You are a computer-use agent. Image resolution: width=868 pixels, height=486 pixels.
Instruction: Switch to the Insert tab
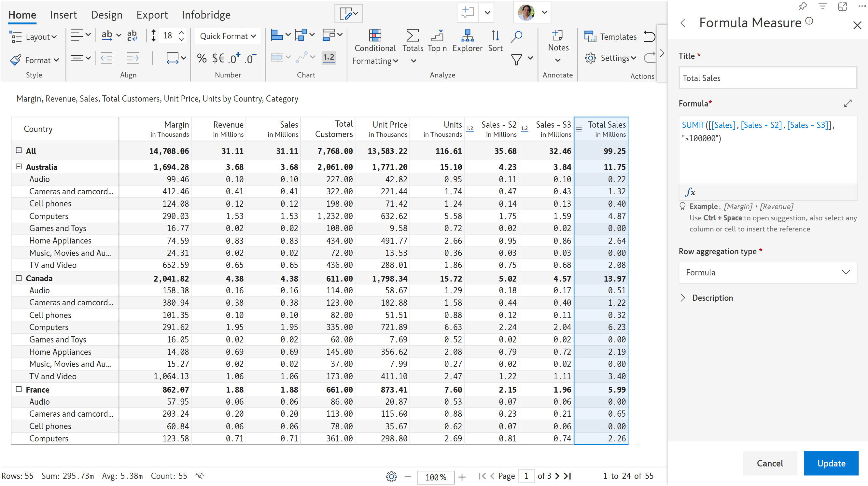click(x=63, y=15)
